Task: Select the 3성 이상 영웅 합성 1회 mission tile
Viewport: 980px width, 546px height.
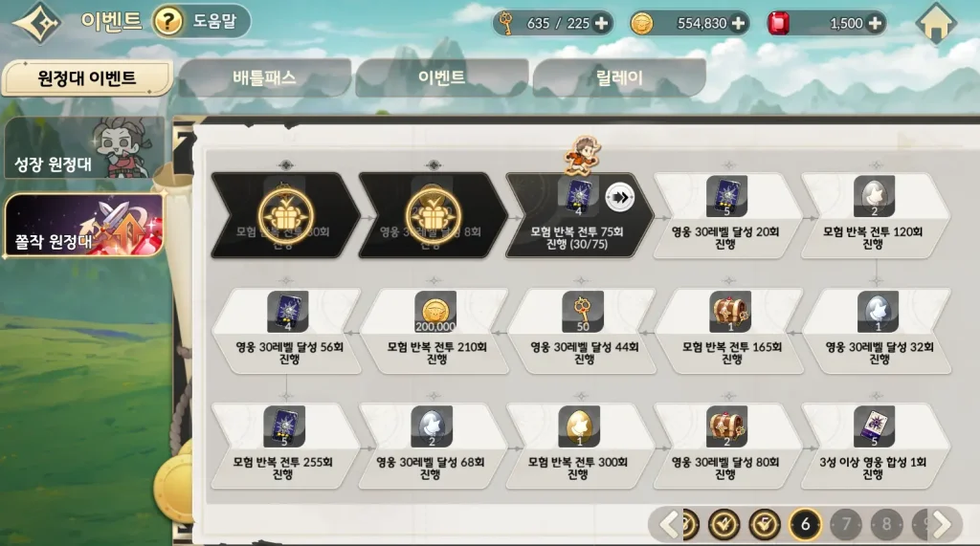Action: coord(873,446)
